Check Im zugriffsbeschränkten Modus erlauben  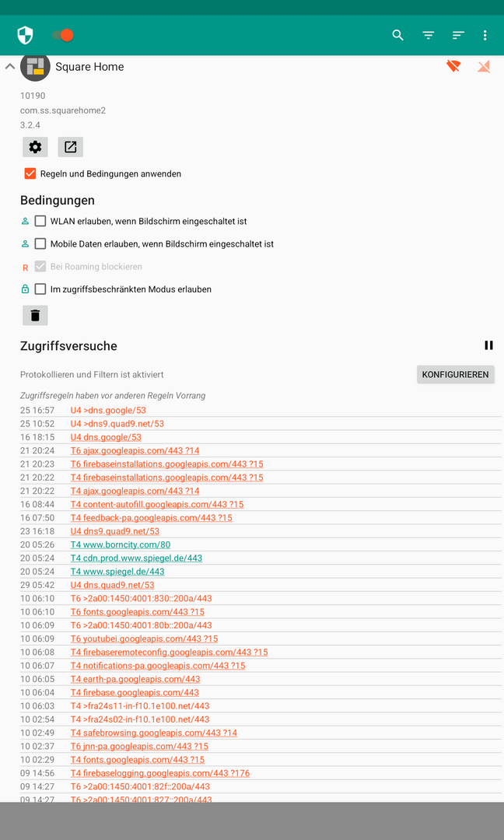[40, 289]
